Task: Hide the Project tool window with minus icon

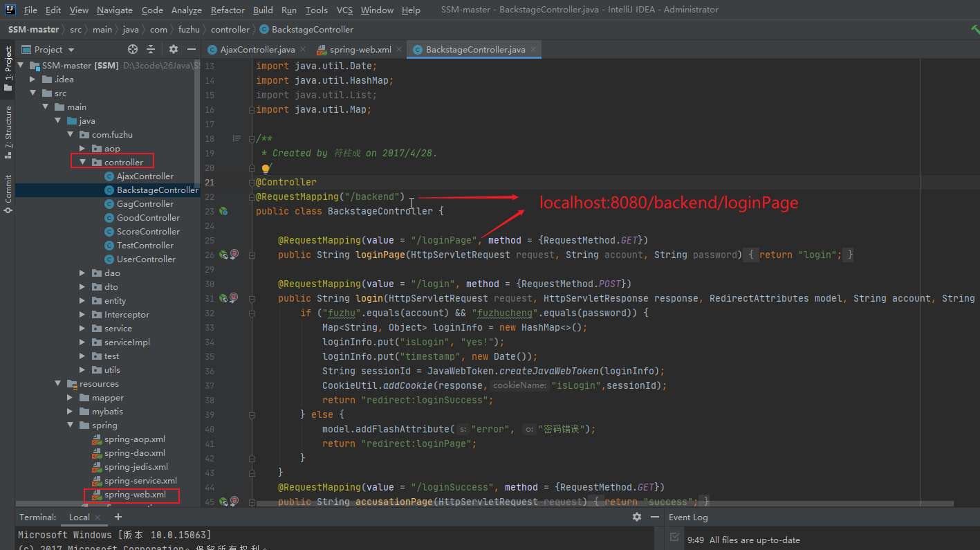Action: tap(192, 49)
